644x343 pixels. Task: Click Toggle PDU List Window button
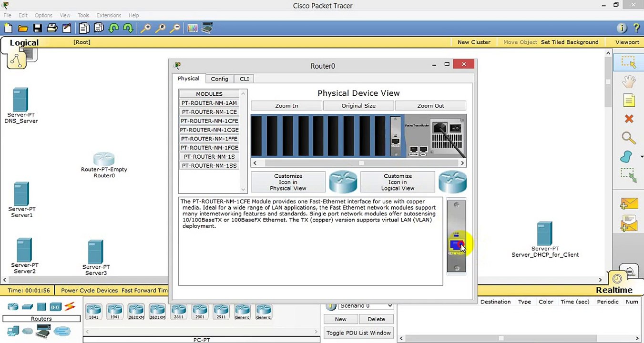358,333
